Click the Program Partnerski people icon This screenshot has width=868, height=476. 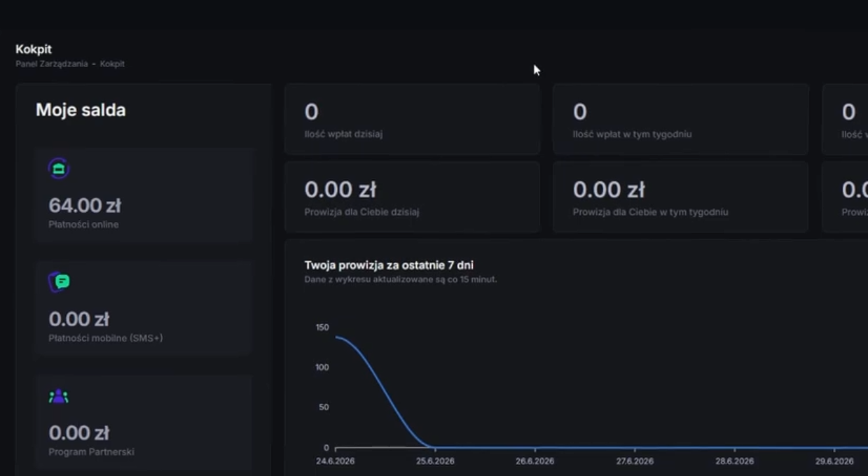pyautogui.click(x=59, y=396)
